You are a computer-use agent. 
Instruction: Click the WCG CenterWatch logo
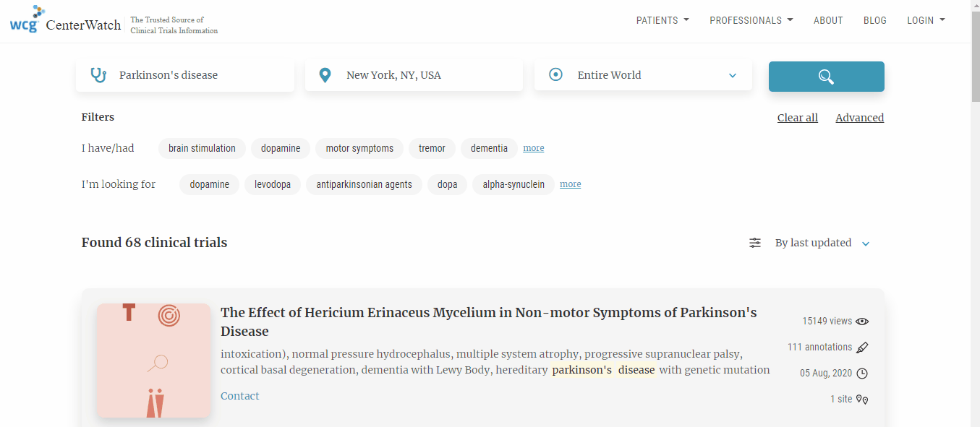point(65,21)
